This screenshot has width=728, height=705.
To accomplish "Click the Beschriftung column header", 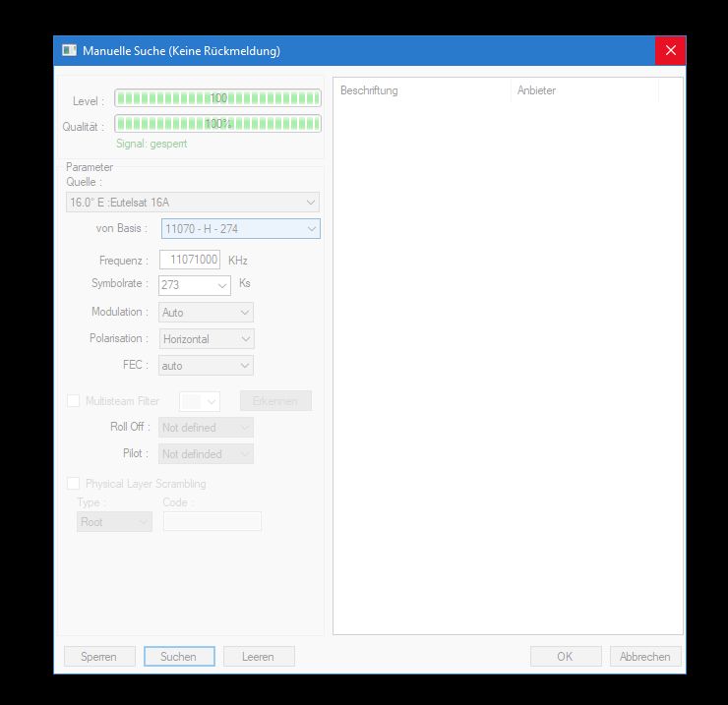I will click(x=421, y=90).
